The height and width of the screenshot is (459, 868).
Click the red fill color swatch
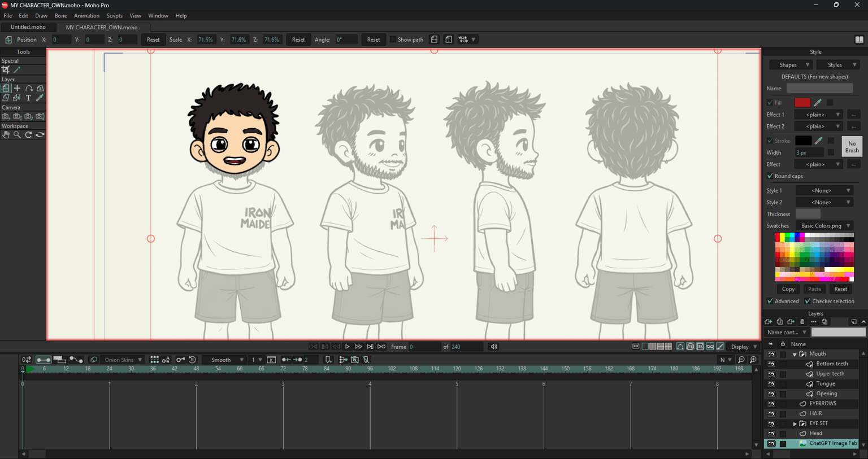point(802,103)
